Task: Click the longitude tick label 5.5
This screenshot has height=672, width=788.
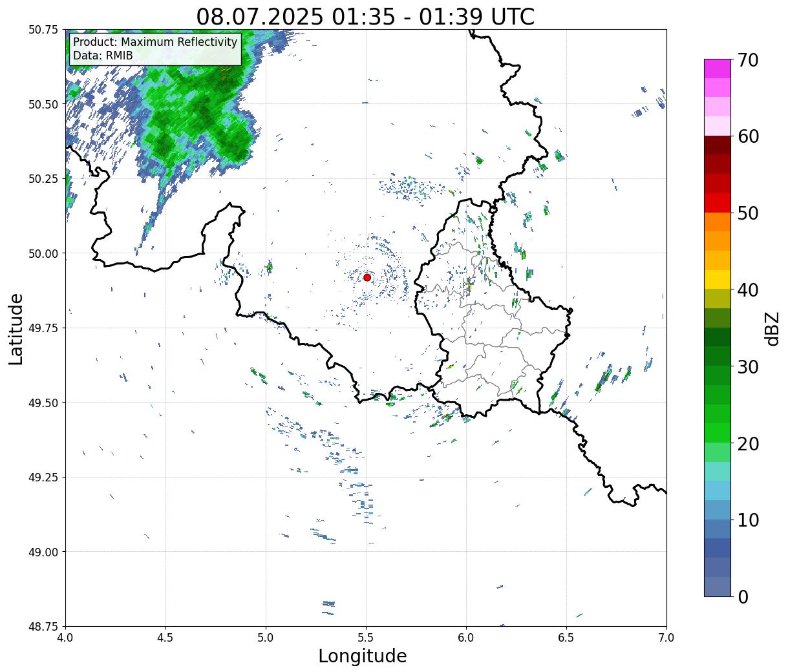Action: pos(366,638)
